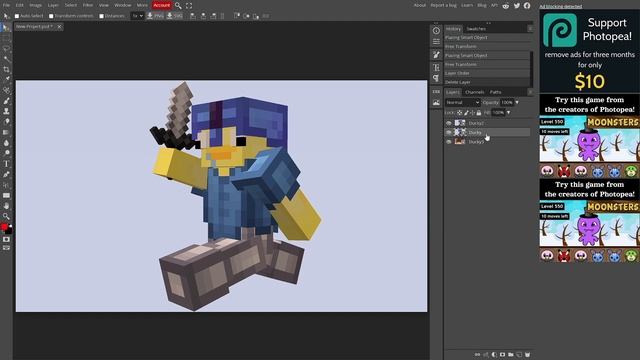Select the Magic Wand tool
Image resolution: width=640 pixels, height=360 pixels.
(x=6, y=59)
